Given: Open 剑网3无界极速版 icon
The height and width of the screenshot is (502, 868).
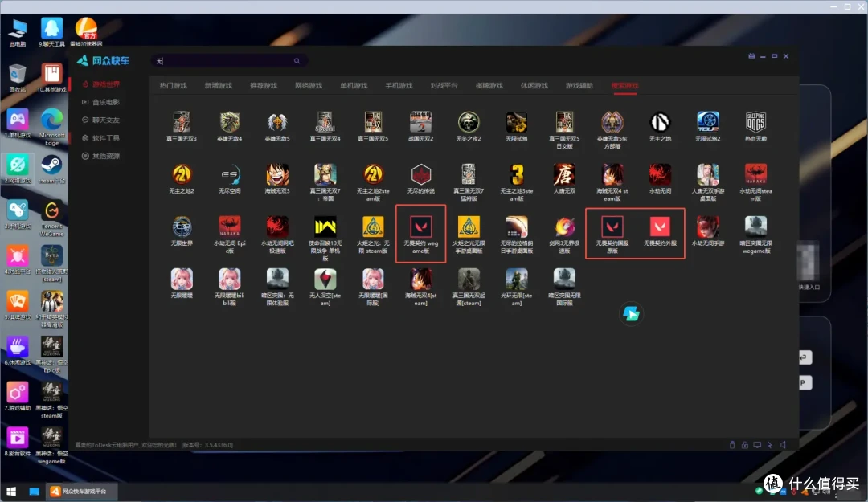Looking at the screenshot, I should coord(564,227).
